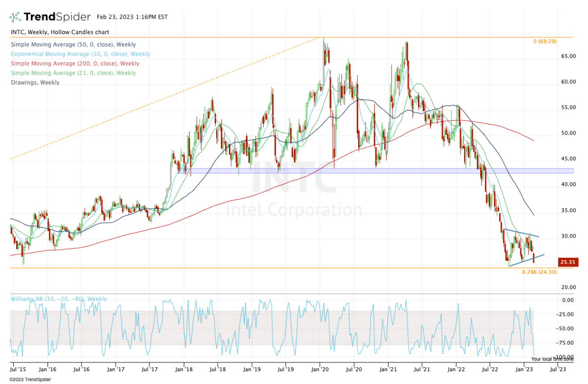Click the red 25.35 current price tag
The width and height of the screenshot is (588, 384).
tap(568, 263)
